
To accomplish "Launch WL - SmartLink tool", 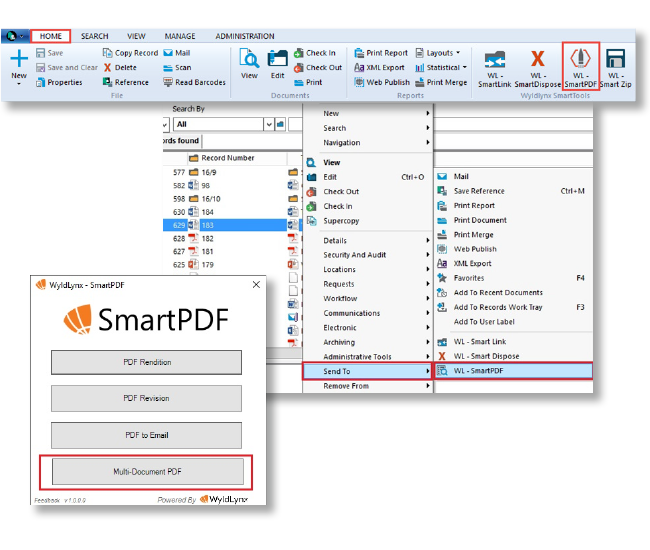I will (x=495, y=68).
